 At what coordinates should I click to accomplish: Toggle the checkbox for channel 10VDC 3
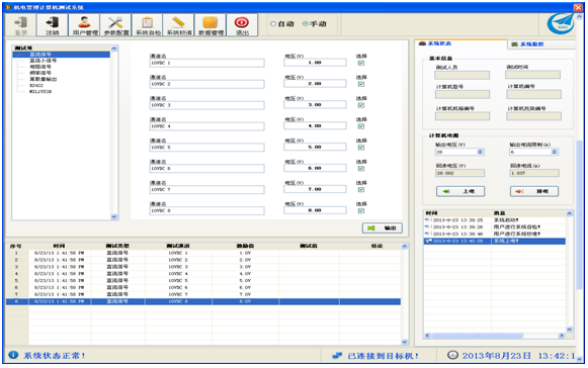(x=361, y=105)
